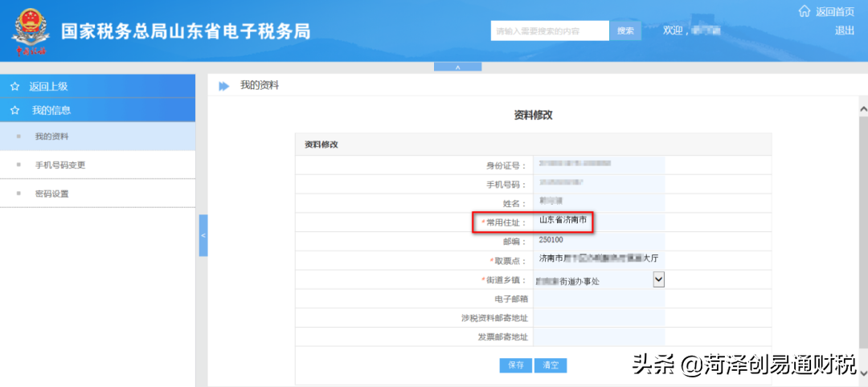Click the search input box in header
The image size is (868, 387).
550,31
